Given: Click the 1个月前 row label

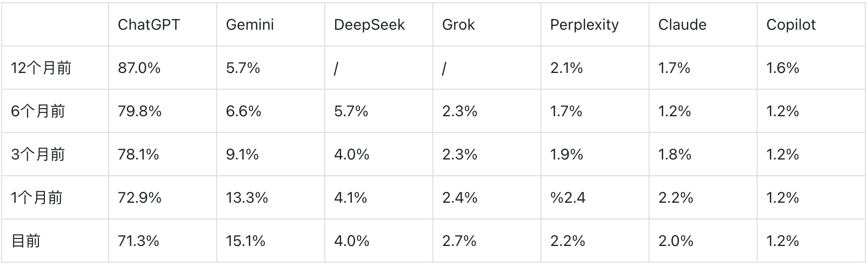Looking at the screenshot, I should [x=37, y=198].
